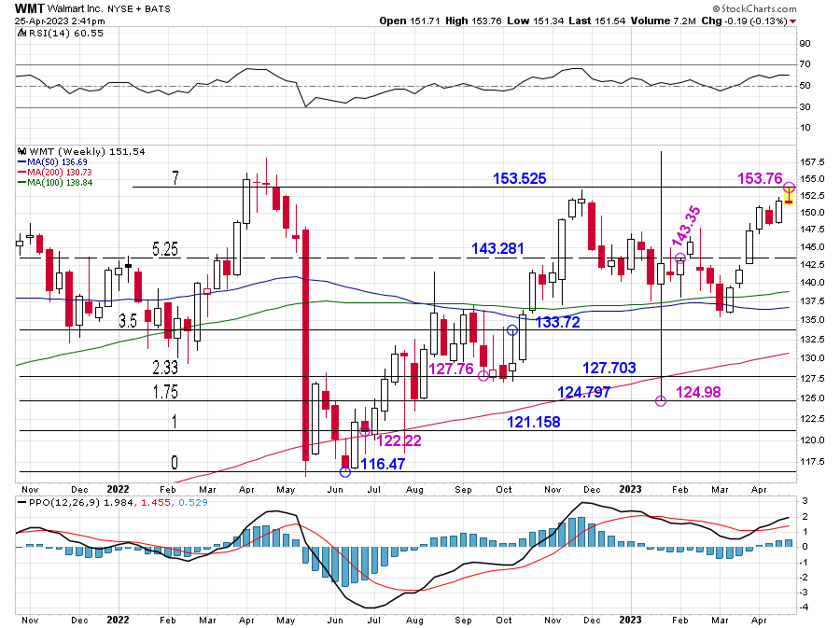The image size is (840, 628).
Task: Click the RSI(14) 60.55 label
Action: tap(65, 34)
